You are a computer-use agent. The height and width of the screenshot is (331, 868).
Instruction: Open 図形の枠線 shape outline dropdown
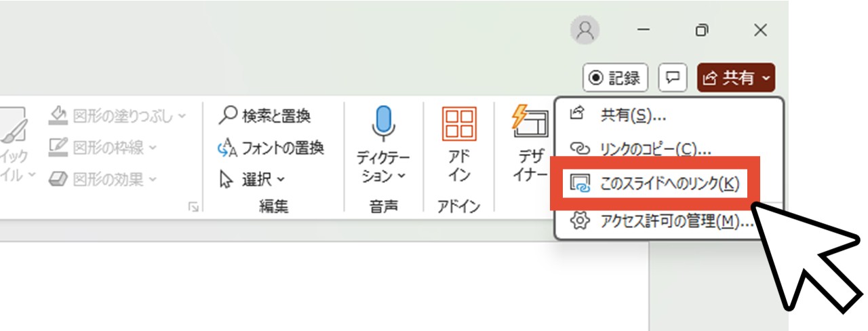(x=104, y=147)
